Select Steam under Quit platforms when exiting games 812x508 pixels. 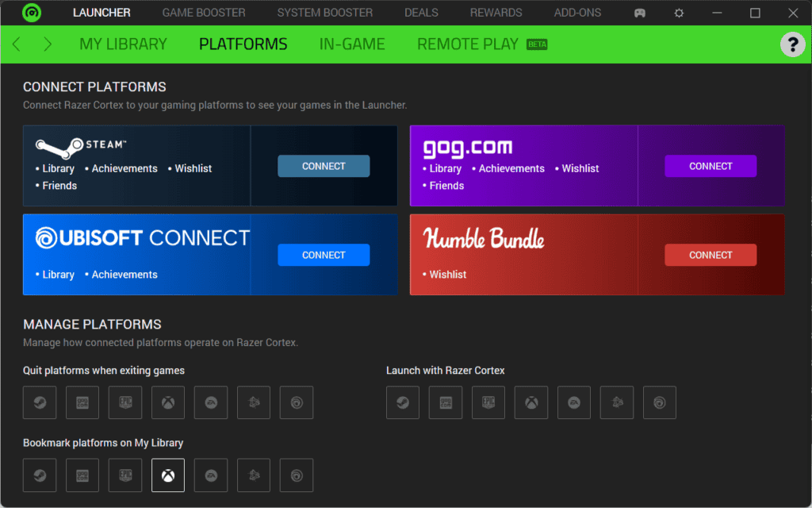(x=40, y=402)
